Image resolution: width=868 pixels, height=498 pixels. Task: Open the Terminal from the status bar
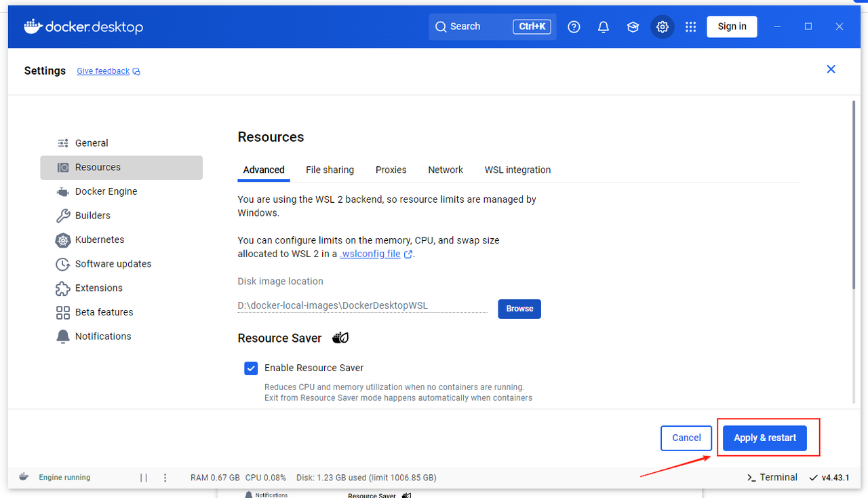[772, 478]
